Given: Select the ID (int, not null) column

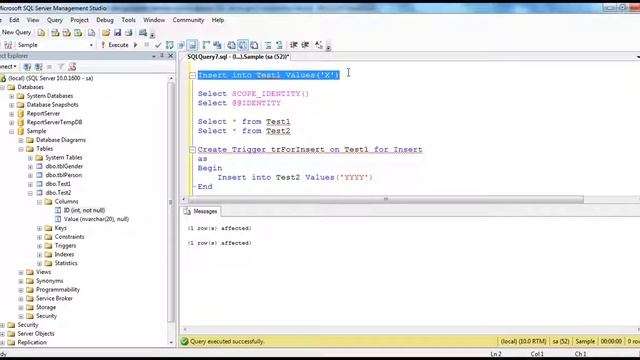Looking at the screenshot, I should coord(84,210).
